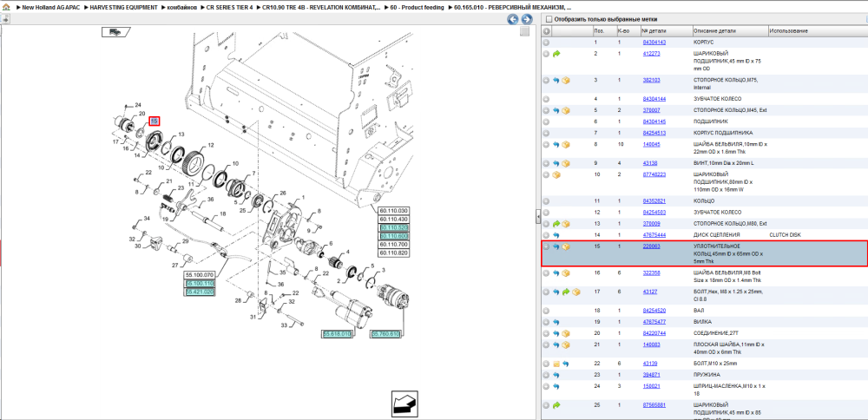
Task: Toggle selection circle for КОРПУС ПОДШИПНИКА row 7
Action: pos(546,134)
